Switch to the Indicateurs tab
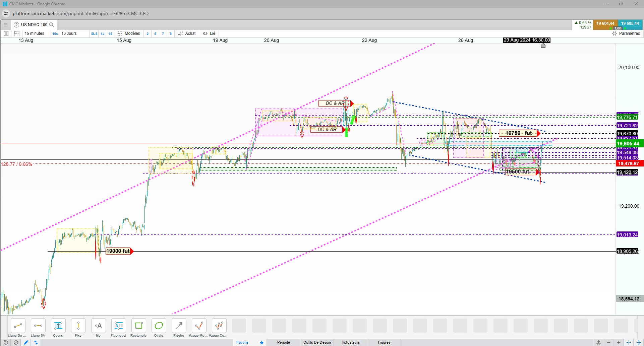This screenshot has width=644, height=346. [x=350, y=342]
